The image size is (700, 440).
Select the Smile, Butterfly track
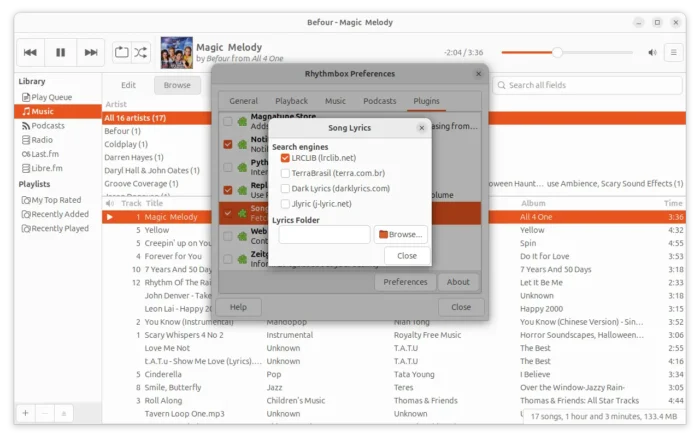(394, 388)
